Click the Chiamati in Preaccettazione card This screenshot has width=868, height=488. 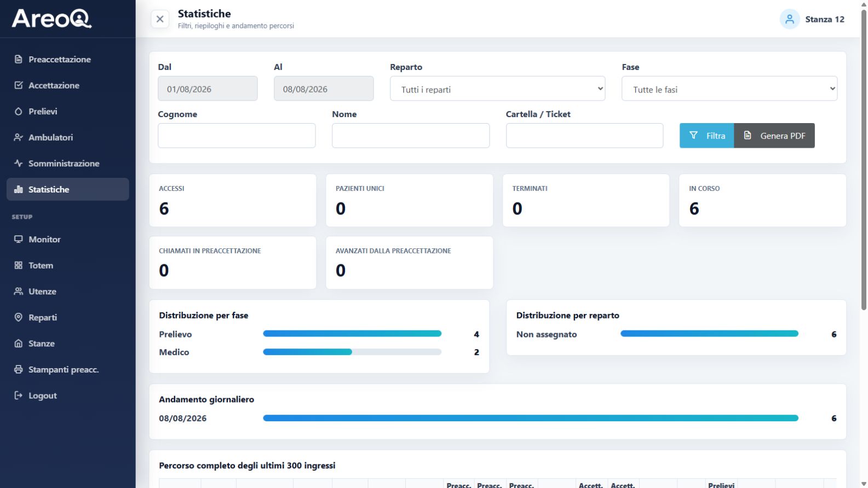click(x=233, y=263)
